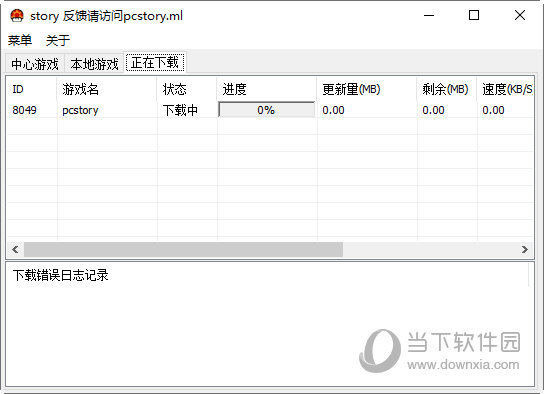Click the 下载中 status cell

pyautogui.click(x=180, y=110)
